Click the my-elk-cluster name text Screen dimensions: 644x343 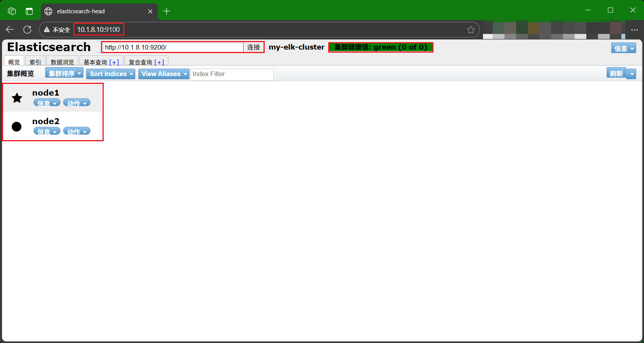pyautogui.click(x=297, y=47)
